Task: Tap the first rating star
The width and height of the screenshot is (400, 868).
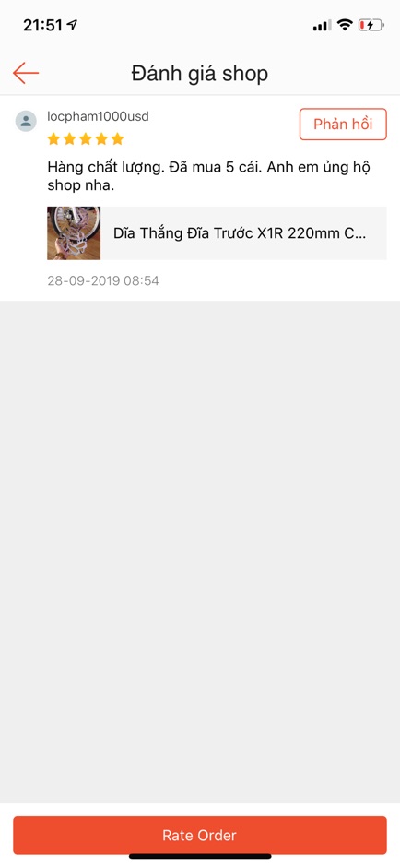Action: point(53,138)
